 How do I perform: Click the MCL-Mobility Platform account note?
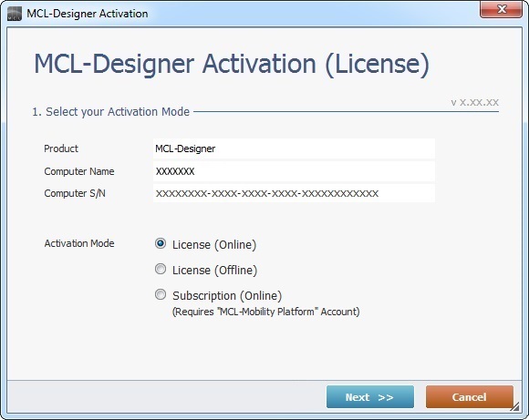pos(265,312)
